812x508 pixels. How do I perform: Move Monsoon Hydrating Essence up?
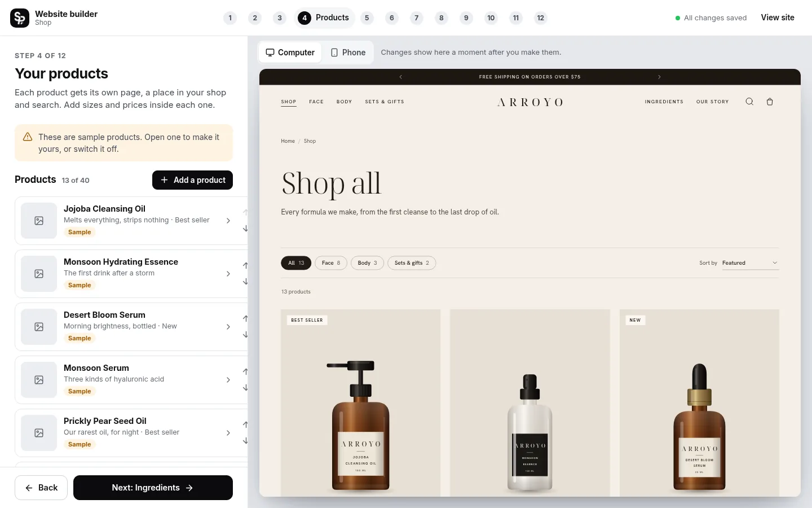[x=245, y=265]
